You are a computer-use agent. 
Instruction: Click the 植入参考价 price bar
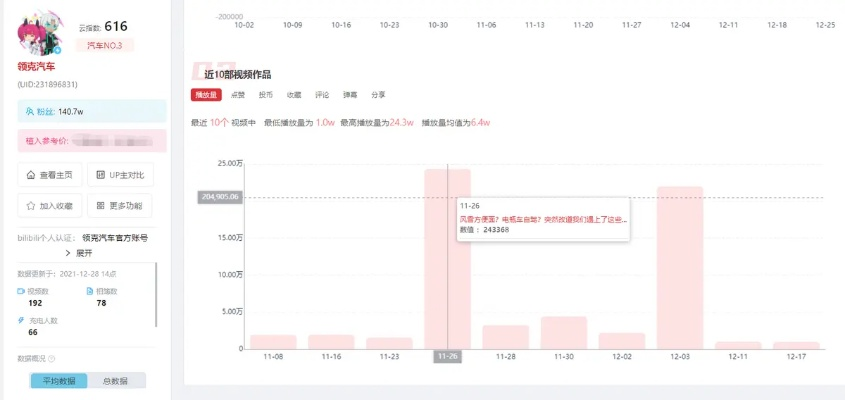(x=92, y=141)
